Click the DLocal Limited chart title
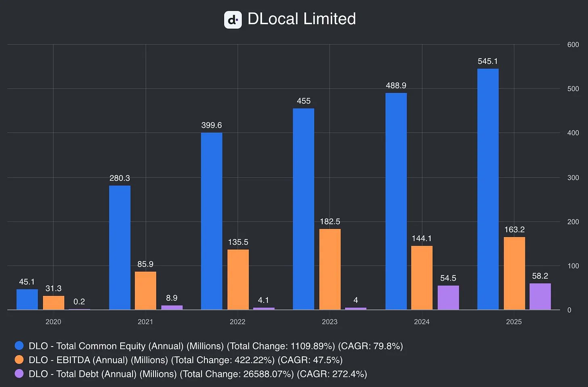The height and width of the screenshot is (387, 588). [302, 19]
